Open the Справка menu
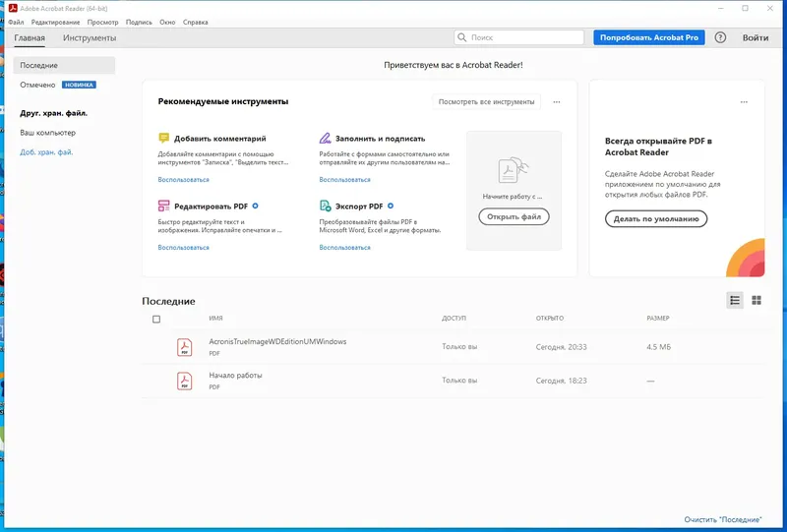The height and width of the screenshot is (532, 787). point(195,22)
